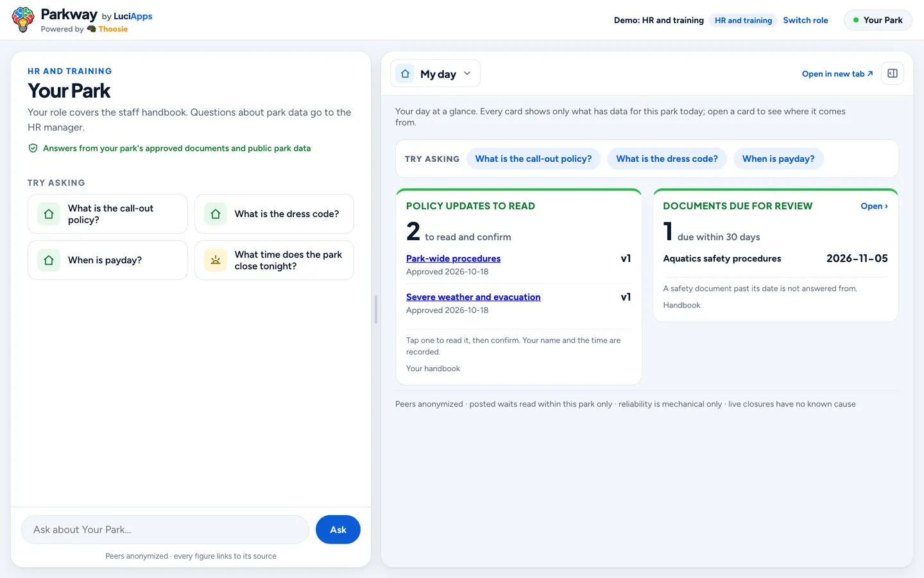Click the green shield check icon
The height and width of the screenshot is (578, 924).
[x=33, y=148]
